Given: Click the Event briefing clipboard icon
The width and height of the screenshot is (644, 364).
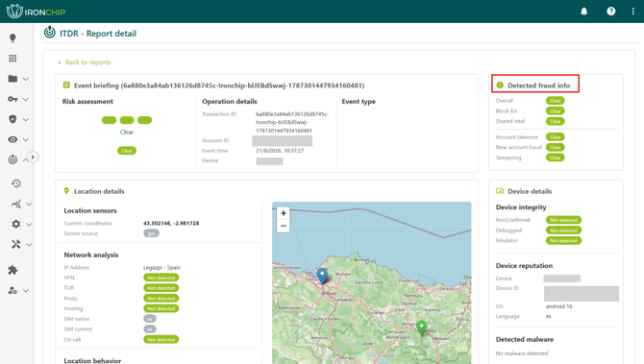Looking at the screenshot, I should (x=66, y=85).
